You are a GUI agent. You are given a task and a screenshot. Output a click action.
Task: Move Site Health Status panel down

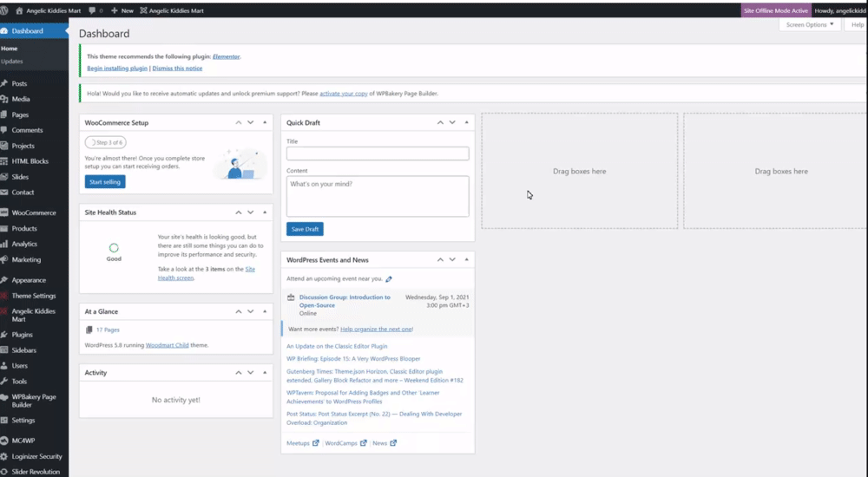pyautogui.click(x=251, y=212)
